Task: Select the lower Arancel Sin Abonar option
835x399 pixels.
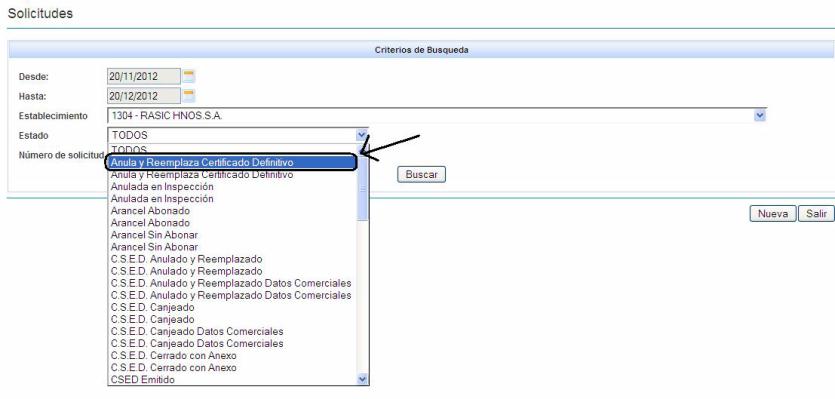Action: (x=233, y=247)
